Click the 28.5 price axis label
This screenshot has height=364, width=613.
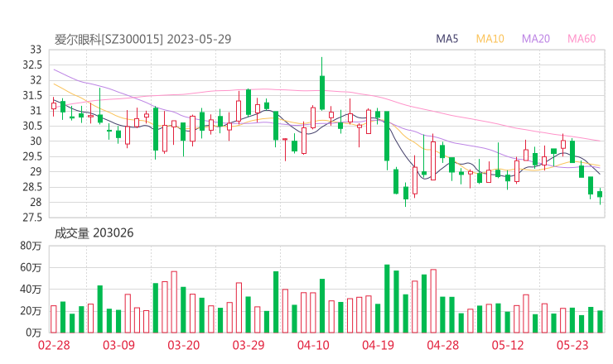(x=32, y=187)
